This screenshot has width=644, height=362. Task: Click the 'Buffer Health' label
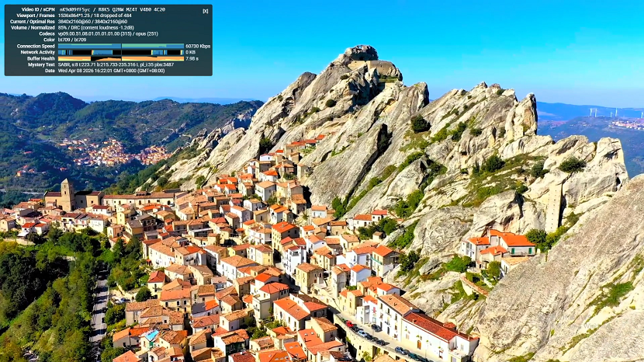41,59
